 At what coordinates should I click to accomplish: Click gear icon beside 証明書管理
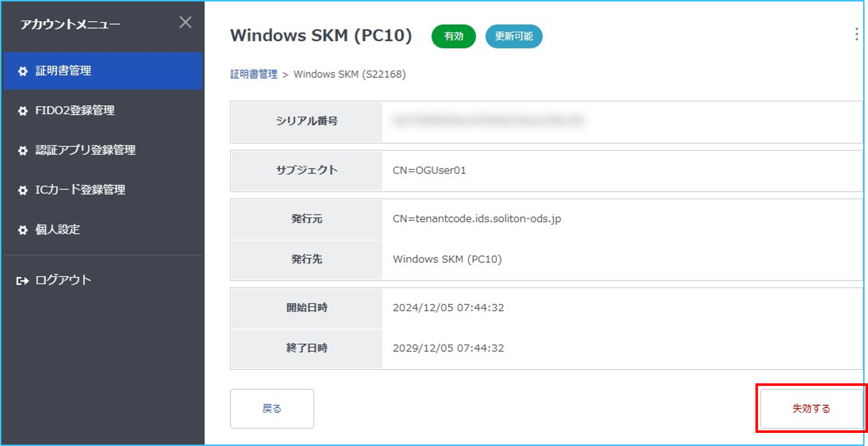[23, 71]
